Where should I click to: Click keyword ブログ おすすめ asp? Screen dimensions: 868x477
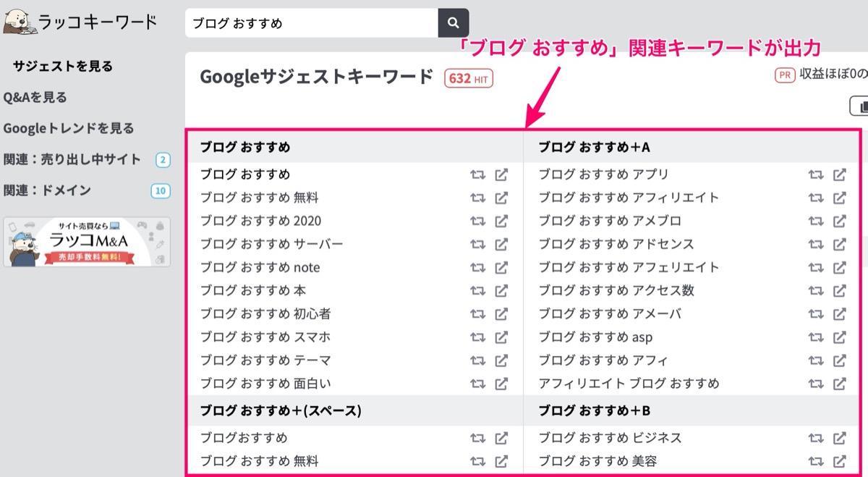(596, 337)
